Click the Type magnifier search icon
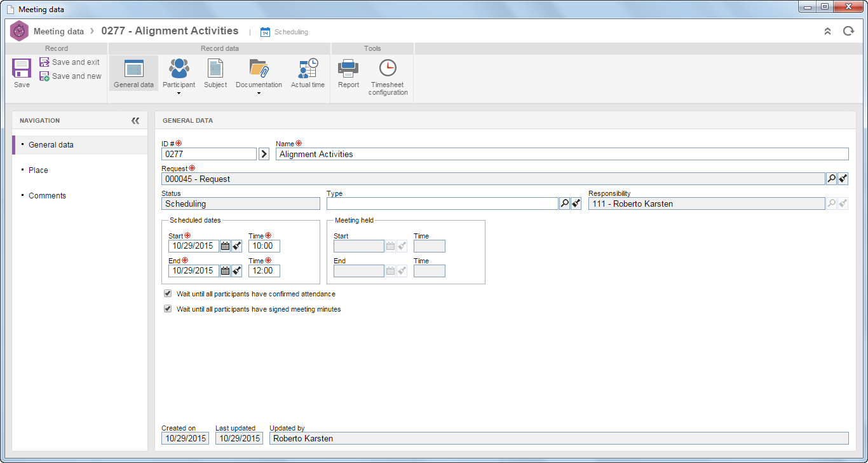The width and height of the screenshot is (868, 463). point(564,204)
